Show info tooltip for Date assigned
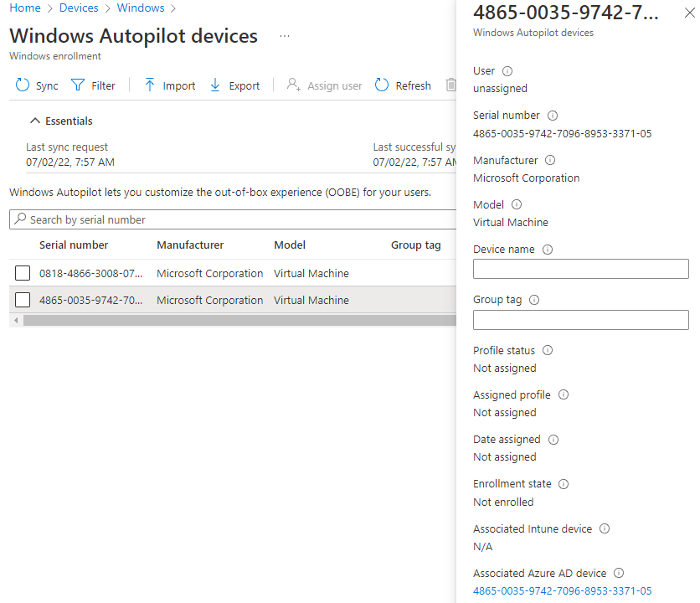700x603 pixels. pyautogui.click(x=553, y=440)
